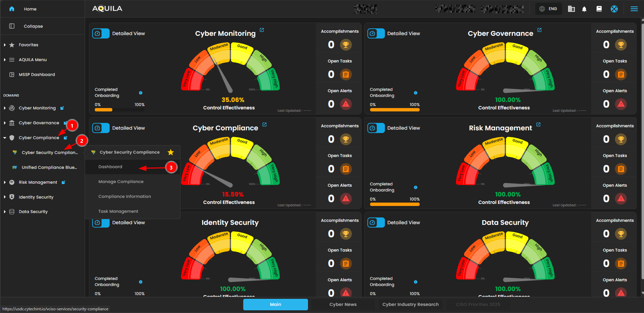The image size is (644, 313).
Task: Open the Cyber Monitoring external link icon
Action: (262, 30)
